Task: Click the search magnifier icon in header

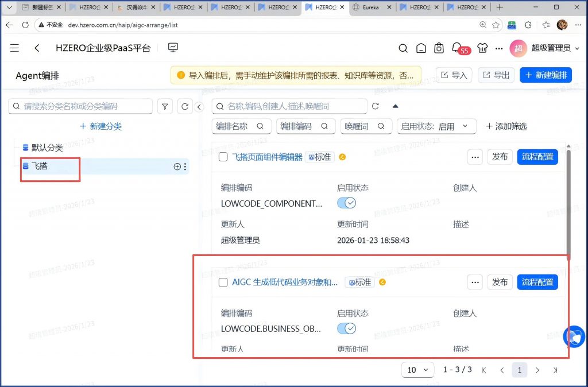Action: pos(403,48)
